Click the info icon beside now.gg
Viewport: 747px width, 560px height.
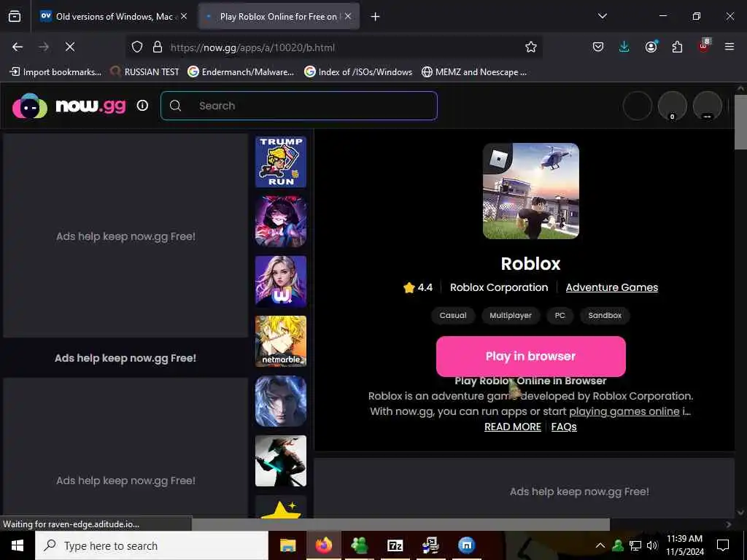click(142, 105)
